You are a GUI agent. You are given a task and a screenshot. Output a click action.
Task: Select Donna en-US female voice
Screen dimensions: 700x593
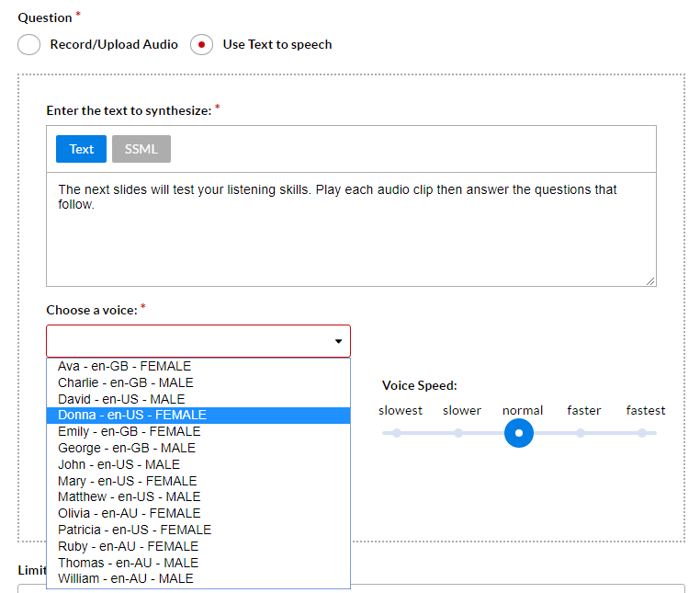(132, 416)
